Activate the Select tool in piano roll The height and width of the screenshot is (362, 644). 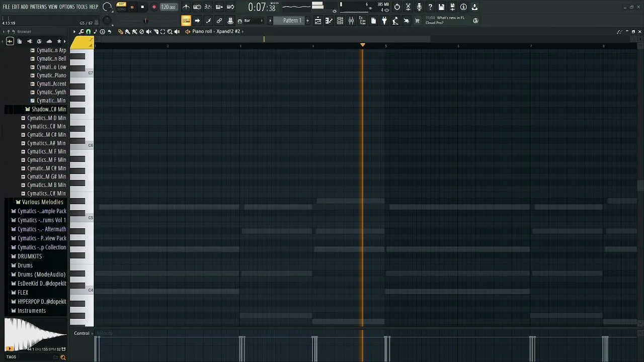pos(163,32)
